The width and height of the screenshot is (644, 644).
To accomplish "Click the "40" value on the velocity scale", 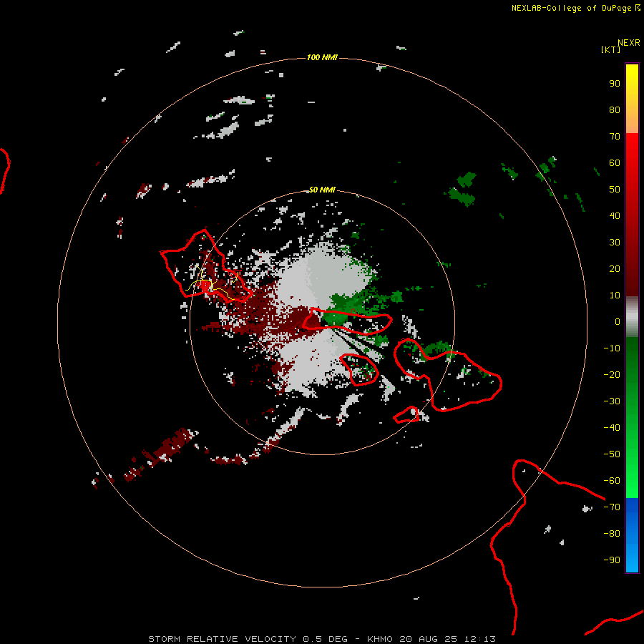I will click(615, 216).
